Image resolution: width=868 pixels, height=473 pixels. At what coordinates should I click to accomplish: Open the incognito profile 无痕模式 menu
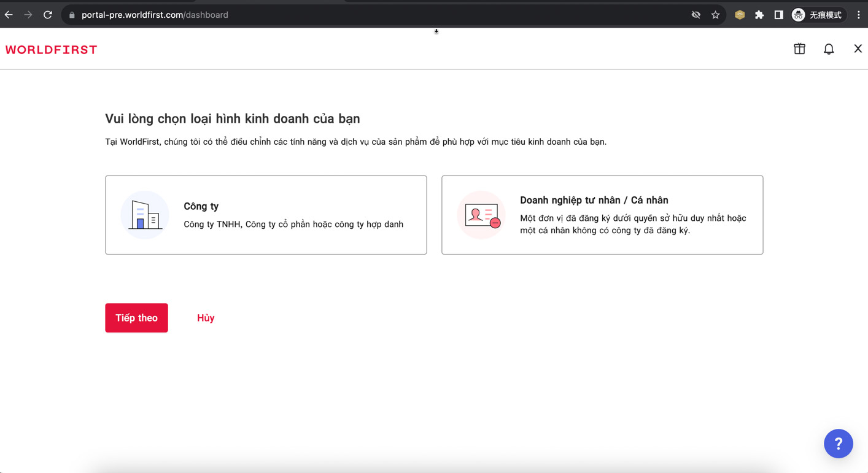click(x=817, y=15)
